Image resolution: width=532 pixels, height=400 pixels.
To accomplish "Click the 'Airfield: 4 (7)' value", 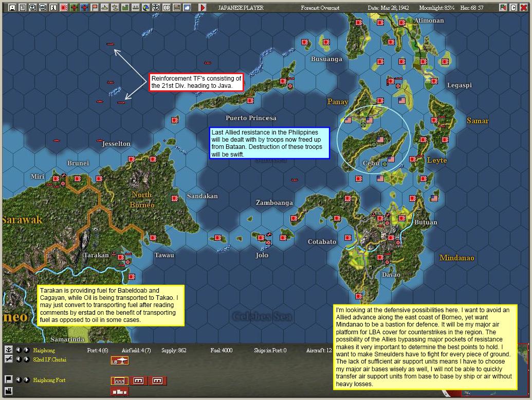I will pyautogui.click(x=136, y=350).
